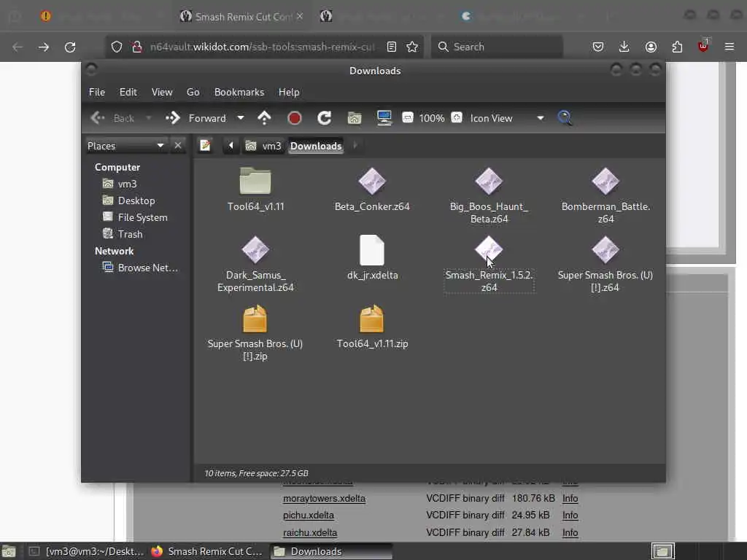
Task: Open the View menu
Action: (162, 92)
